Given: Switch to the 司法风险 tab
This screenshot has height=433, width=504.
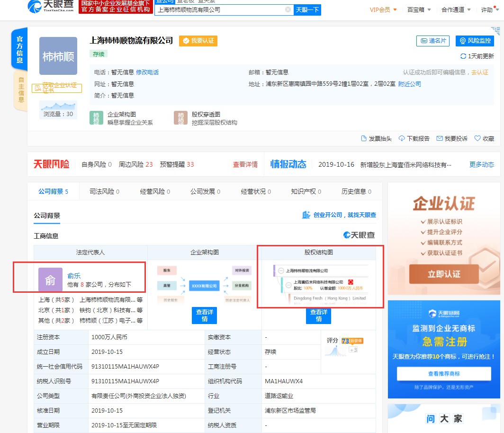Looking at the screenshot, I should point(105,191).
